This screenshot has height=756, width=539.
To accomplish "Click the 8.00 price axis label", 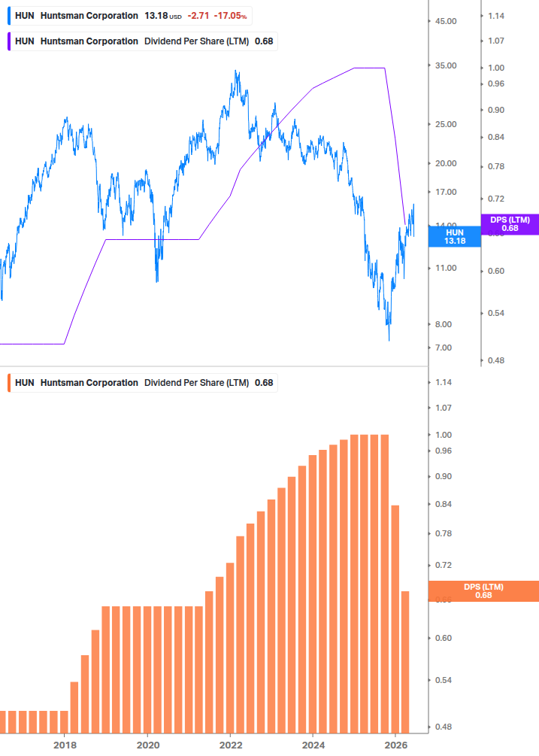I will (444, 324).
